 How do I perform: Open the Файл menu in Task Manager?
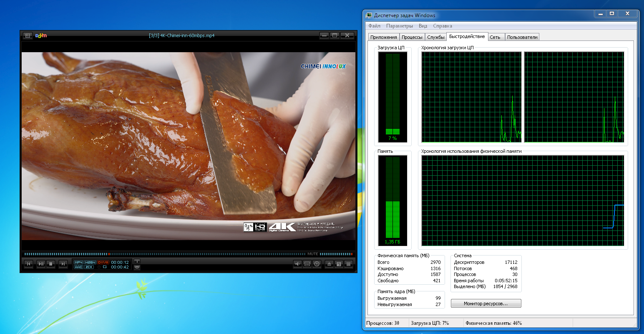click(375, 26)
